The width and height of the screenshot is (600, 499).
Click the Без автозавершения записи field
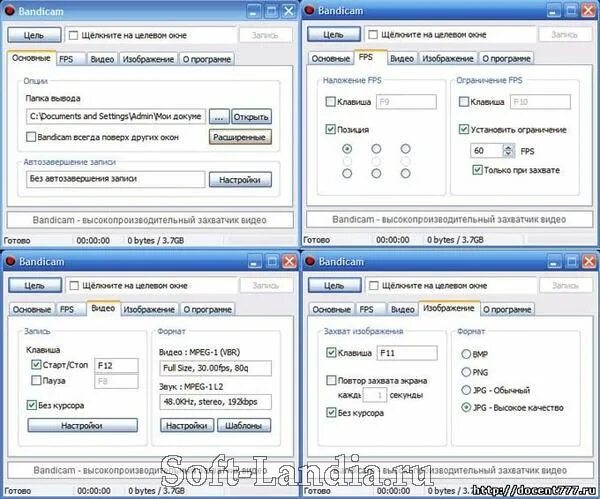[116, 179]
